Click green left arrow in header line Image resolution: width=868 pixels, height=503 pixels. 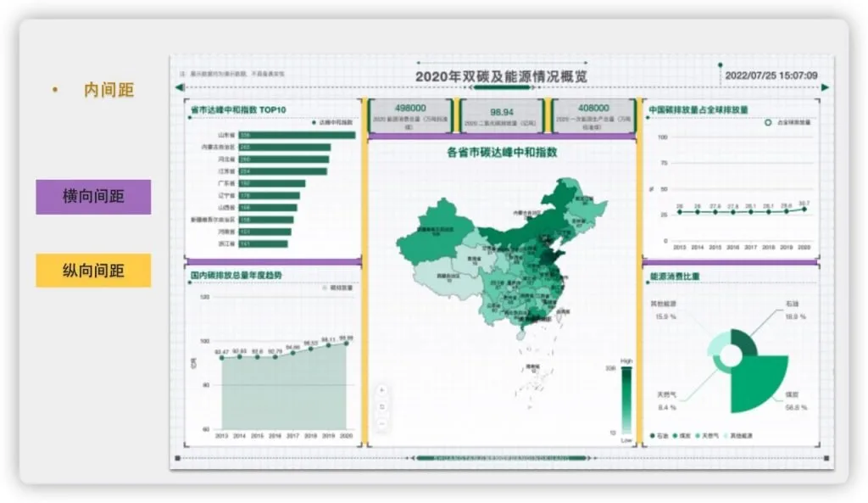(x=180, y=87)
